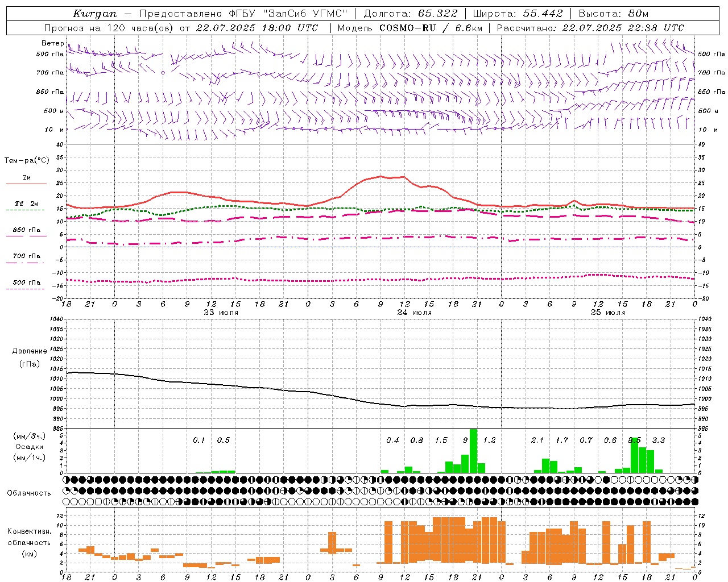Screen dimensions: 728x582
Task: Click the Рассчитано: 22.07.2025 22:38 UTC text
Action: click(590, 28)
